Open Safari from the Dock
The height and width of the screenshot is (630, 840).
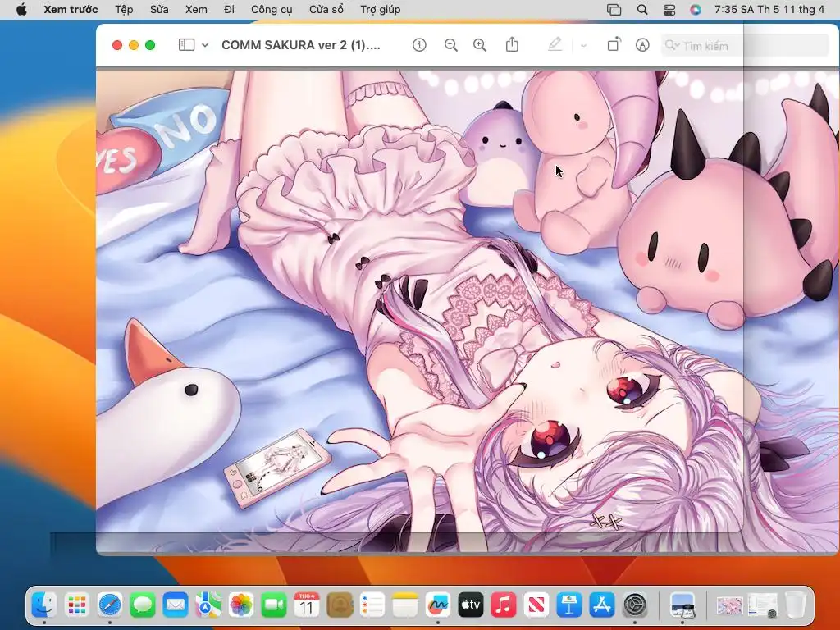pos(110,605)
